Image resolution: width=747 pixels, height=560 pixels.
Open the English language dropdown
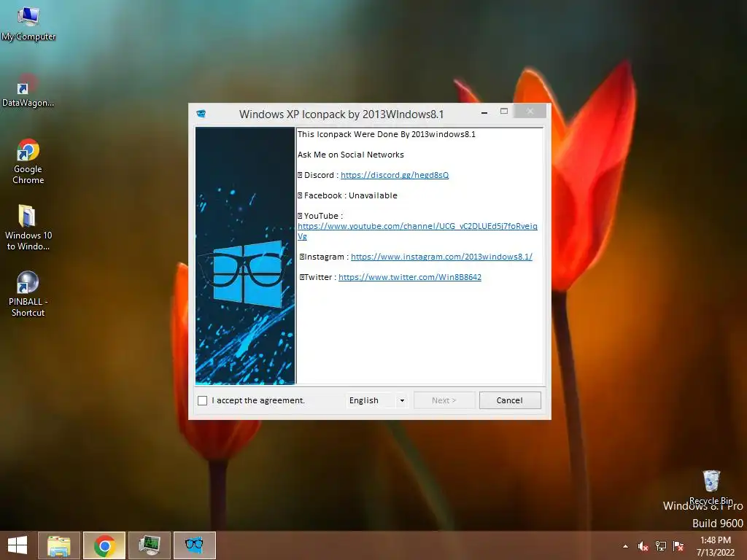(377, 400)
